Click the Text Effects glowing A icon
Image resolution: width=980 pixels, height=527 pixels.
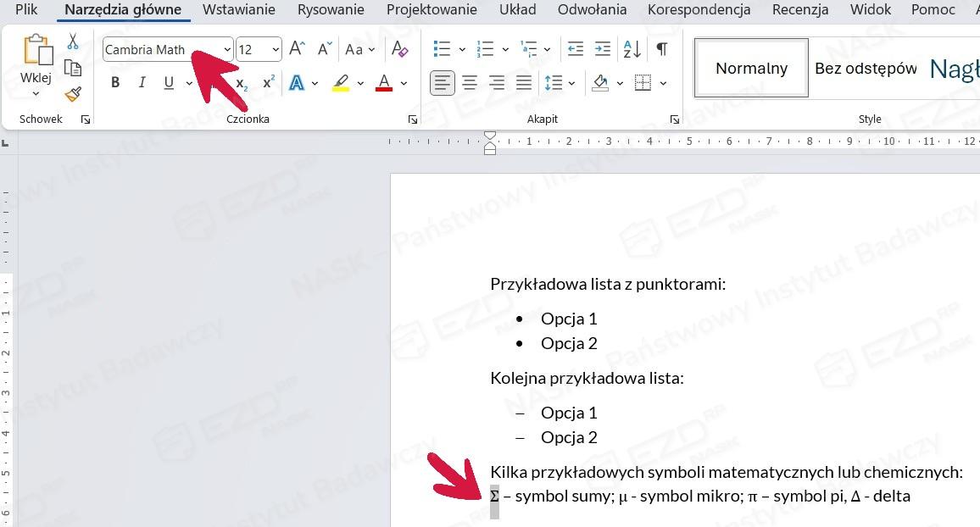297,83
